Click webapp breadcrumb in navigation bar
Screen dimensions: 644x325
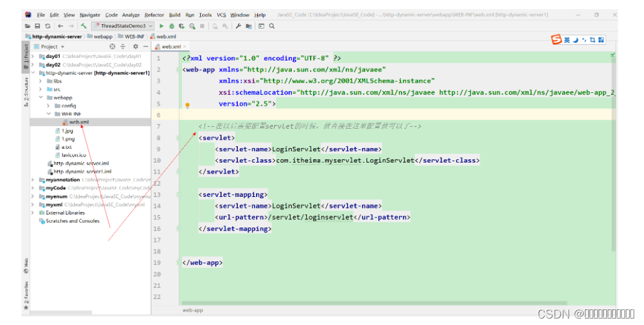[x=100, y=36]
